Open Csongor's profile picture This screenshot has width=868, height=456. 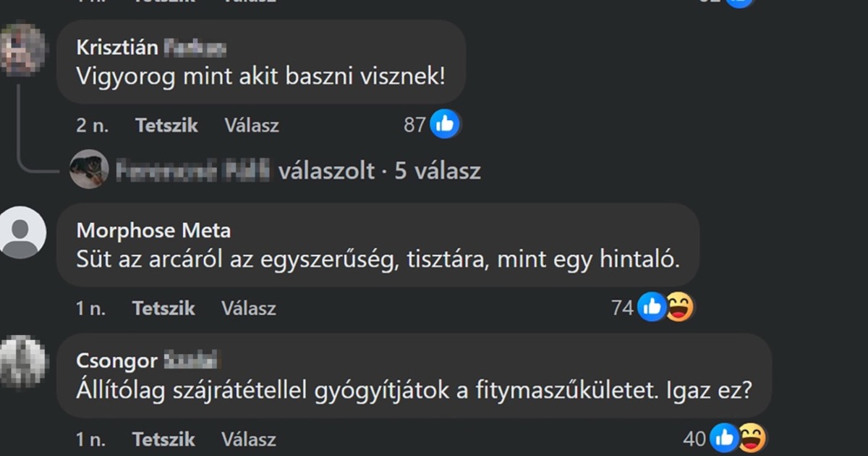tap(22, 360)
